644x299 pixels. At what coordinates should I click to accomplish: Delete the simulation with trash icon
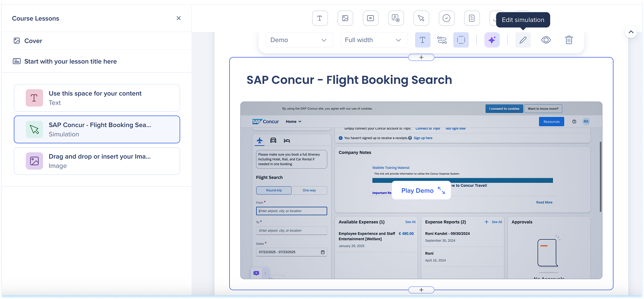(x=569, y=40)
